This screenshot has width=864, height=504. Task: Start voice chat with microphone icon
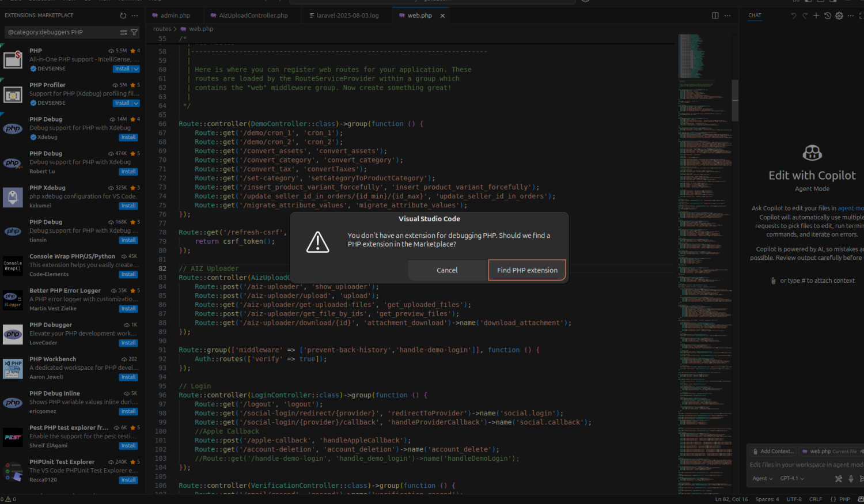(x=851, y=479)
